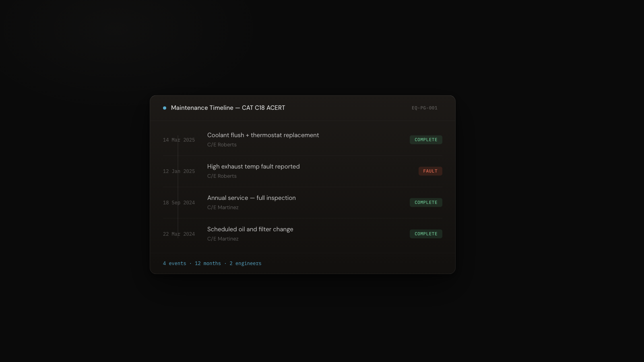Click the COMPLETE badge for the oil change
Image resolution: width=644 pixels, height=362 pixels.
[x=426, y=234]
